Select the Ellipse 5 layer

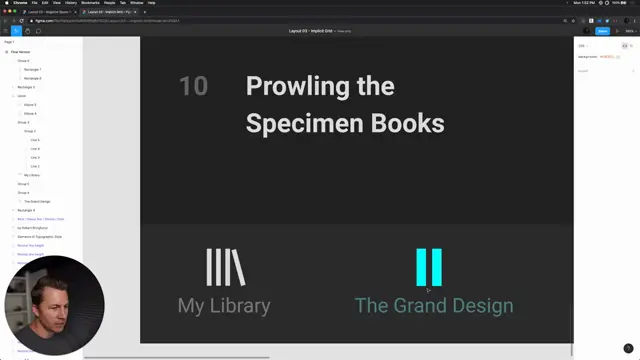click(x=30, y=105)
